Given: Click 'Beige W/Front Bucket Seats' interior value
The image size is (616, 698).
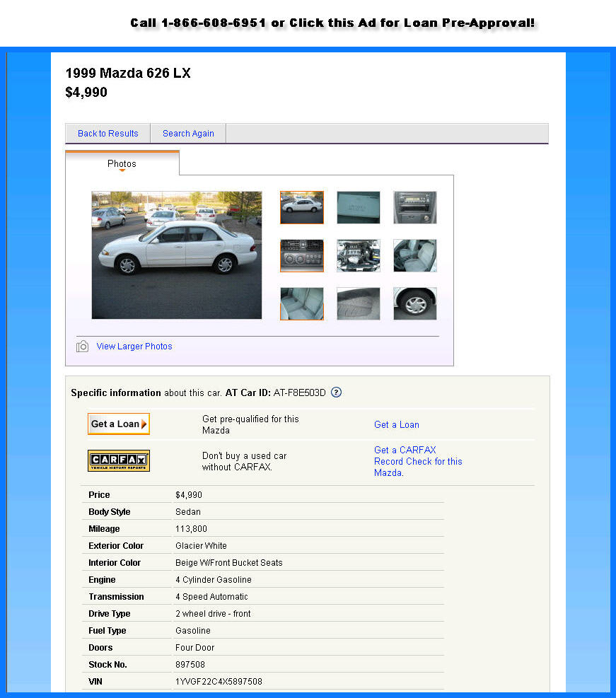Looking at the screenshot, I should (x=228, y=563).
